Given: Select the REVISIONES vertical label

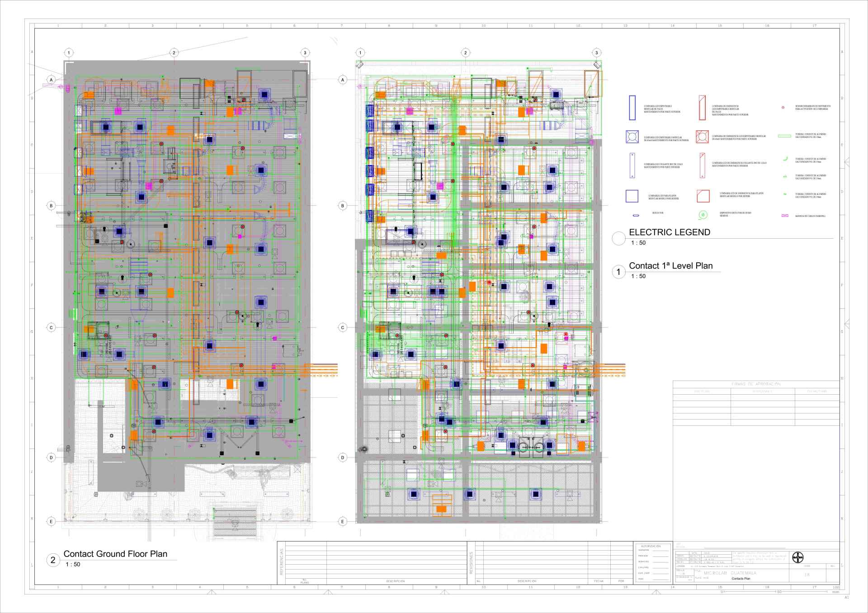Looking at the screenshot, I should 471,563.
